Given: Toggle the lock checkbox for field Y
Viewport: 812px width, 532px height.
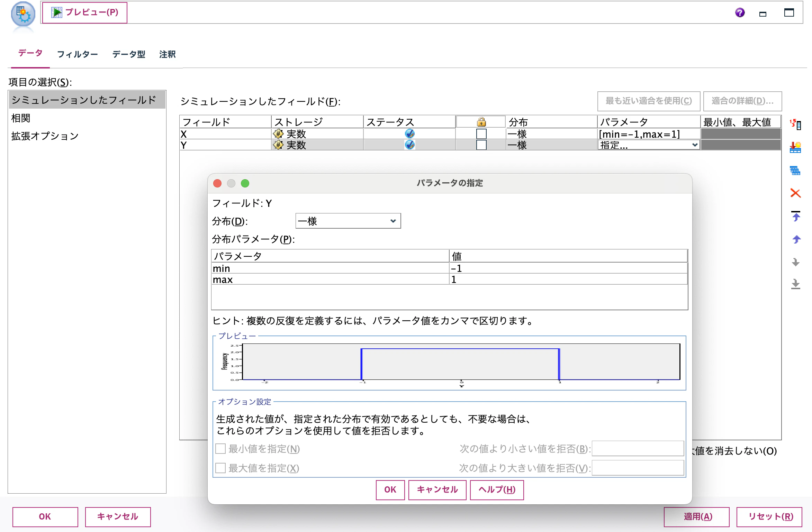Looking at the screenshot, I should pyautogui.click(x=481, y=145).
